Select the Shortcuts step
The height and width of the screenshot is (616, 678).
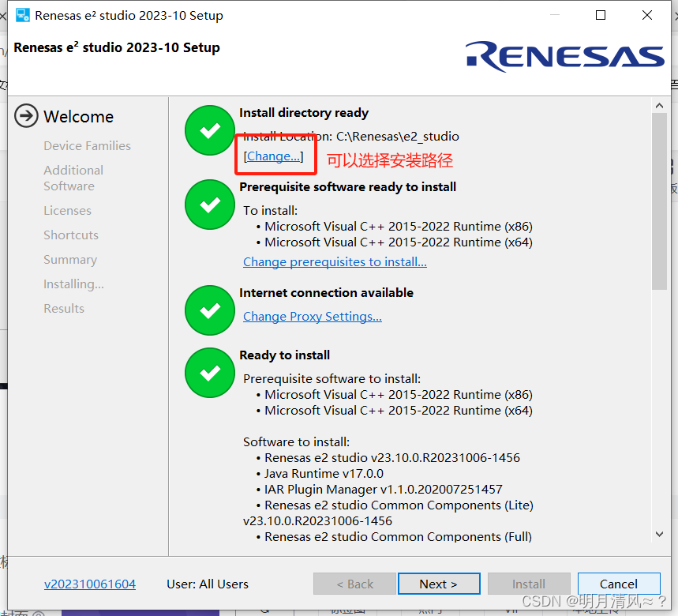tap(71, 235)
